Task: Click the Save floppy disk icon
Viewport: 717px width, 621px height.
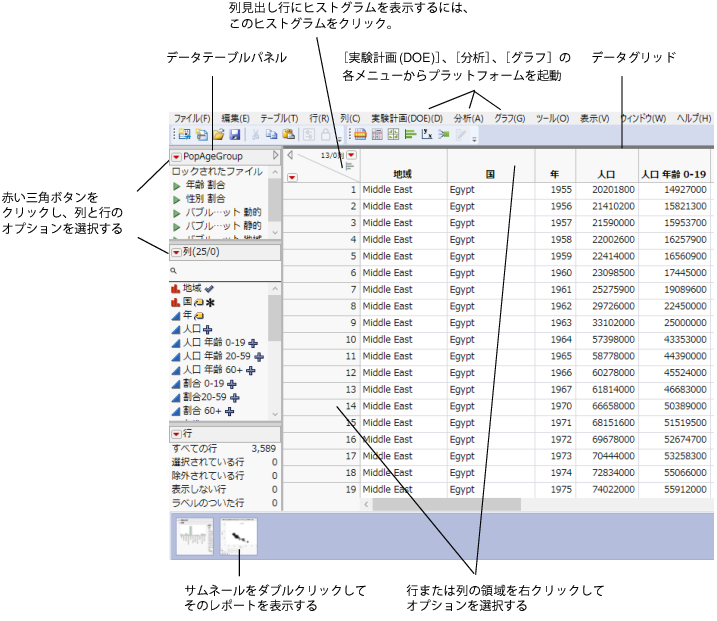Action: [x=235, y=134]
